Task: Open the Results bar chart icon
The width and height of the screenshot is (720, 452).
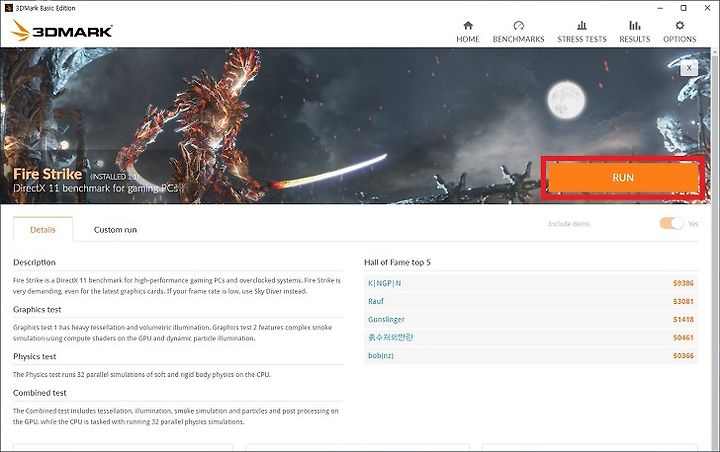Action: (635, 25)
